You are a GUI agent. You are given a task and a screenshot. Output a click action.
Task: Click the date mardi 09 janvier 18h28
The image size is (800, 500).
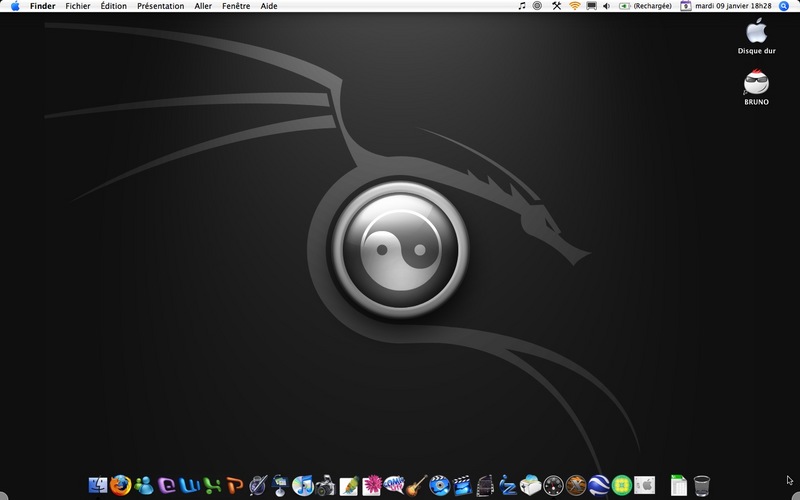point(733,6)
